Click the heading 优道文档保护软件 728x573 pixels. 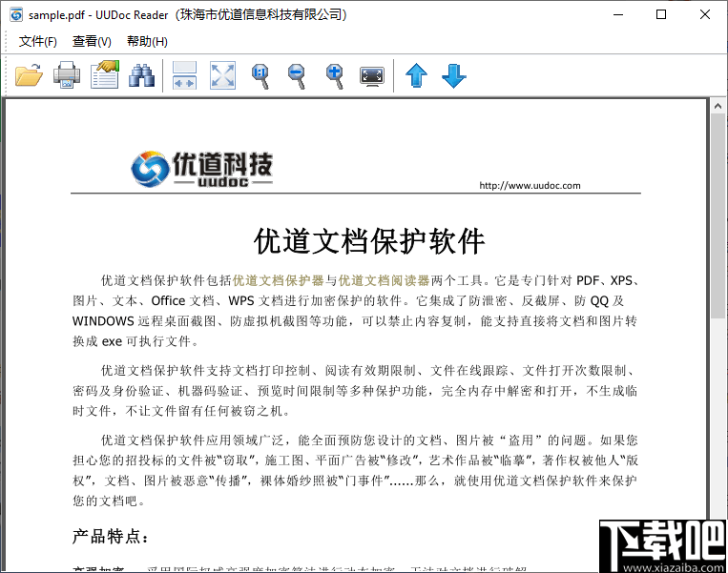click(369, 241)
